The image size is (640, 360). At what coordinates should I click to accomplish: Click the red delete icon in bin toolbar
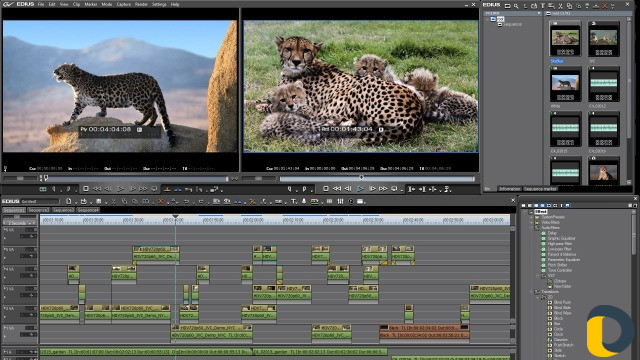click(604, 6)
